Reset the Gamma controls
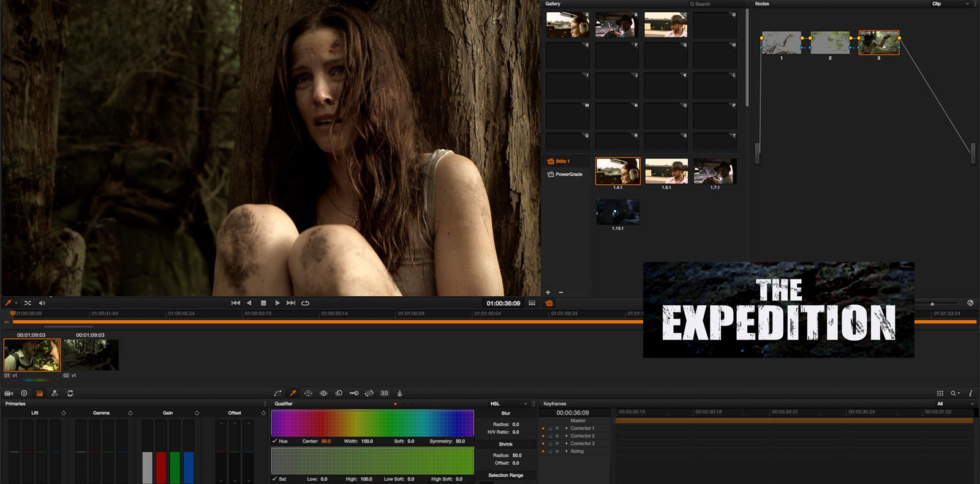Image resolution: width=980 pixels, height=484 pixels. tap(130, 413)
